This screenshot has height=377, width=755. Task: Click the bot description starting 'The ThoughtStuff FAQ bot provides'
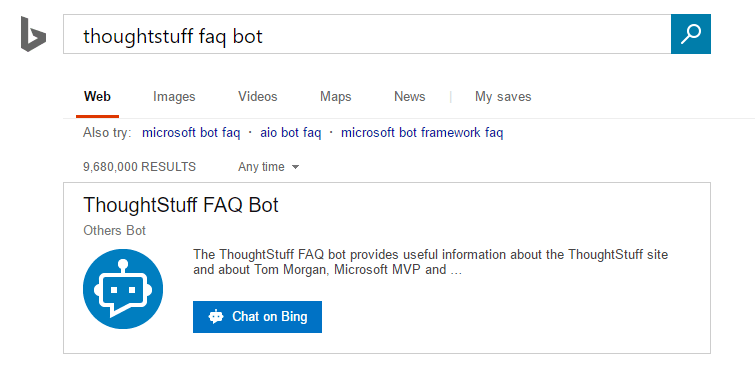click(x=430, y=262)
